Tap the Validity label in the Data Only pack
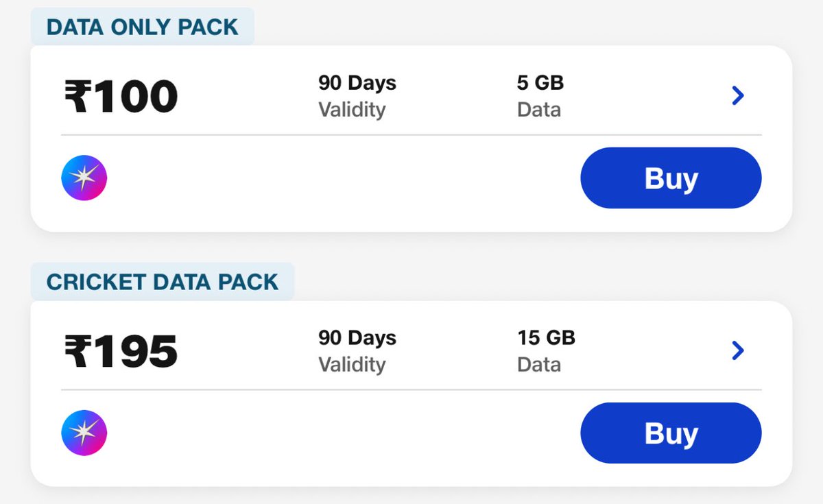The height and width of the screenshot is (504, 823). pyautogui.click(x=352, y=110)
